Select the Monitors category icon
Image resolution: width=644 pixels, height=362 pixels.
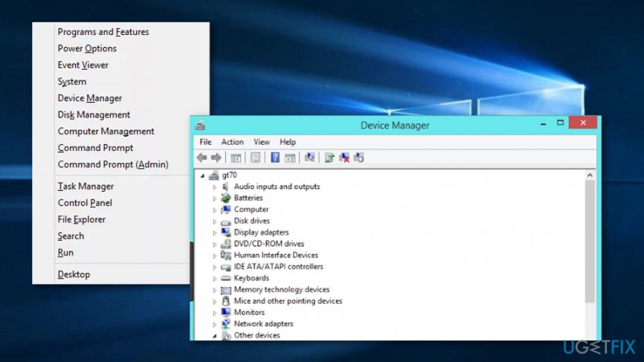click(225, 313)
